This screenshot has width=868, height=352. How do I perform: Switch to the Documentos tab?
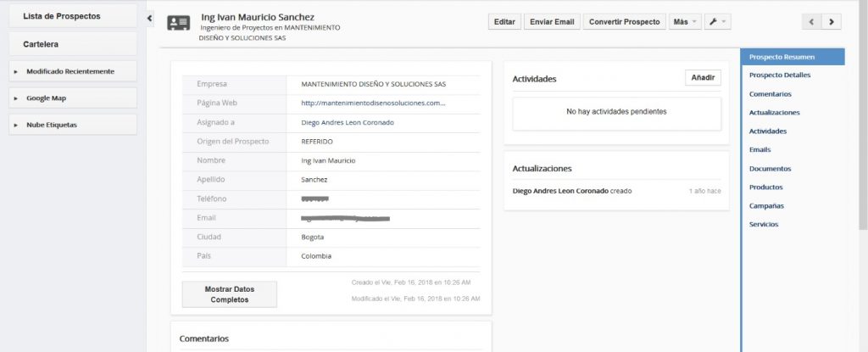click(770, 169)
